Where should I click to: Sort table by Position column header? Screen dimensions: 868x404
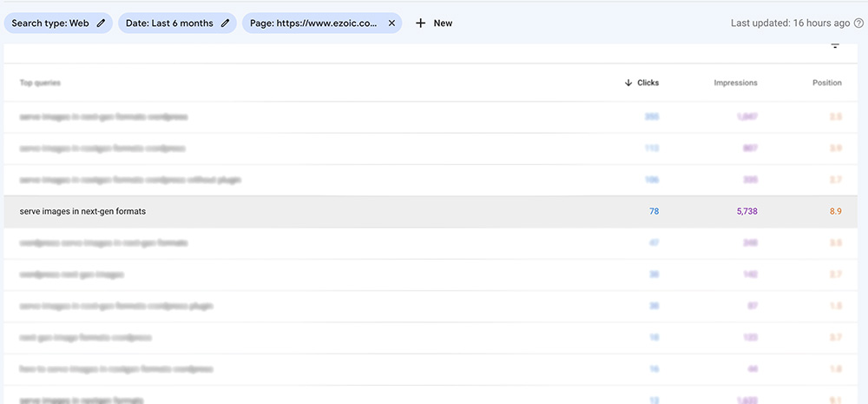(827, 83)
